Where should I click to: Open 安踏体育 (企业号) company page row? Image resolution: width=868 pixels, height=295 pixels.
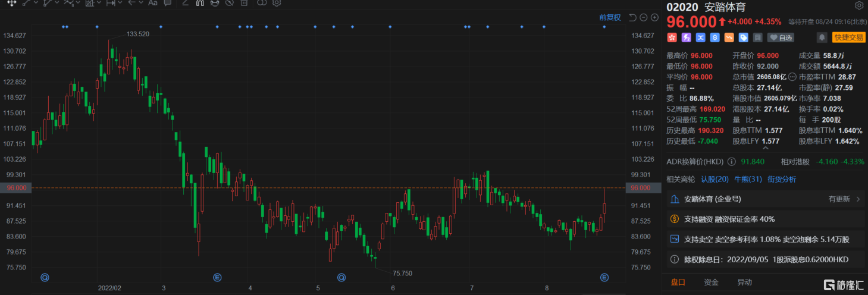click(766, 199)
